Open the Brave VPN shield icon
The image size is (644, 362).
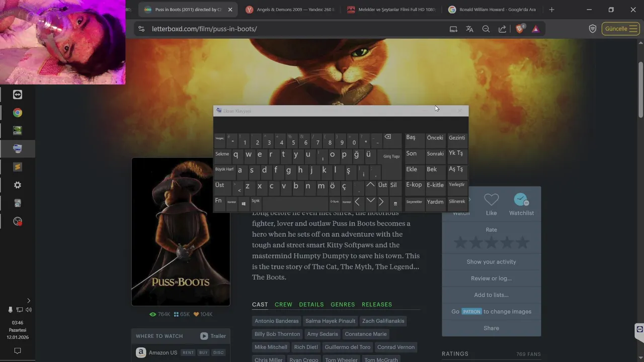(x=593, y=29)
